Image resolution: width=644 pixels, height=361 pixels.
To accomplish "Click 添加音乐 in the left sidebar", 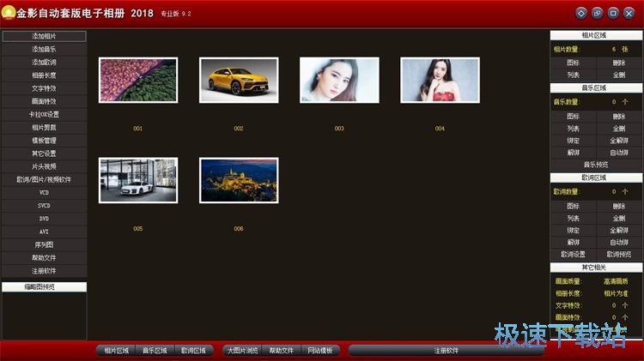I will [44, 49].
